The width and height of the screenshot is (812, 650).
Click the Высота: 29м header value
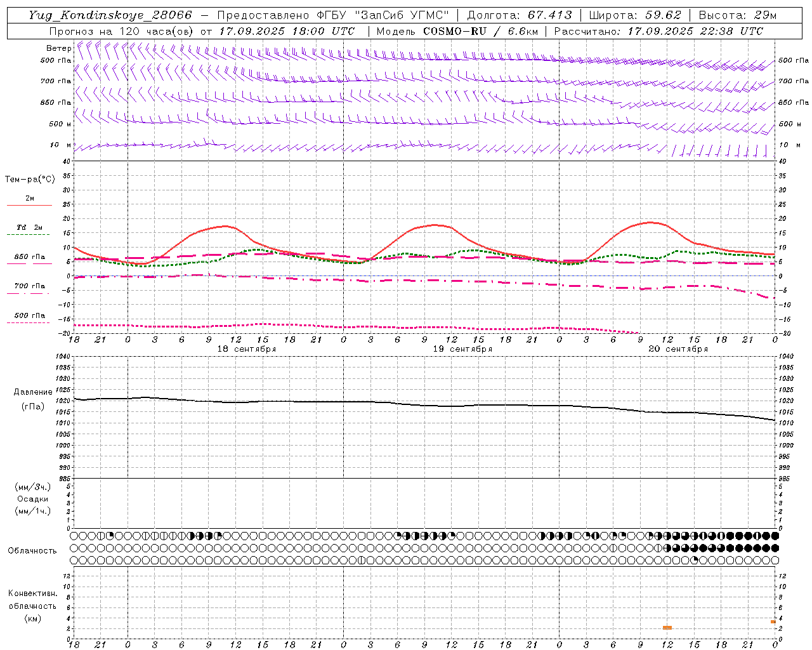[737, 15]
